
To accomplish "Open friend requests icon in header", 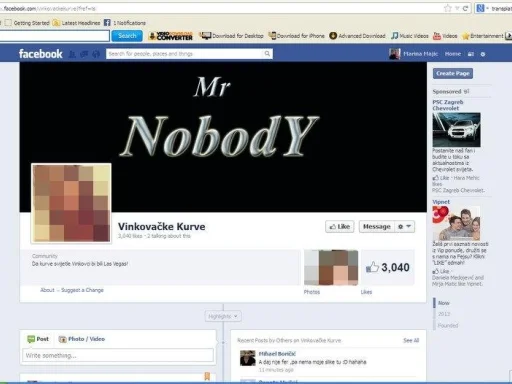I will click(72, 54).
